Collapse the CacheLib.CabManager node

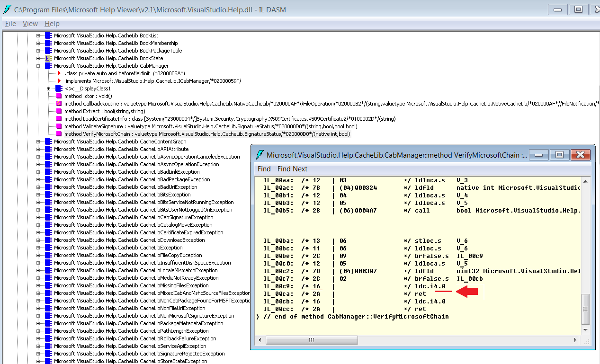tap(39, 66)
